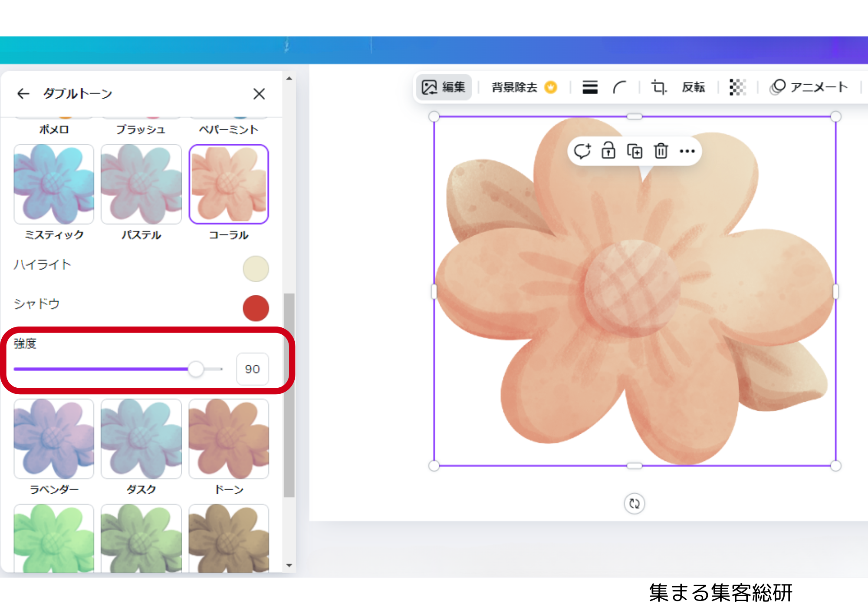Close the ダブルトーン panel
This screenshot has height=614, width=868.
(259, 94)
